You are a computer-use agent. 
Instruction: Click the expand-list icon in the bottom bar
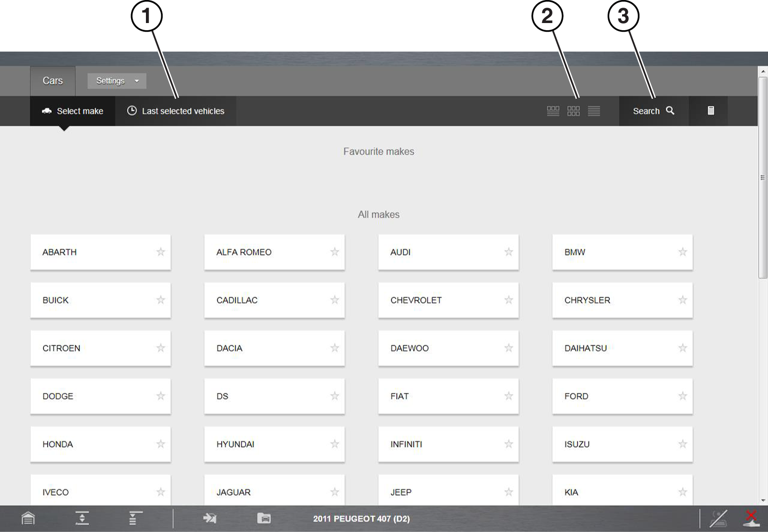(135, 519)
